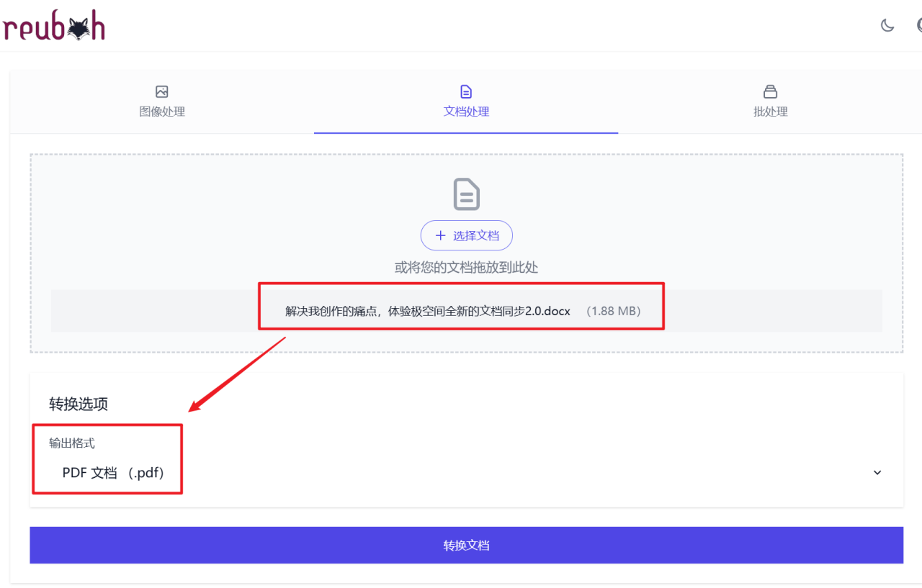Open the reuboh fox logo

[53, 24]
